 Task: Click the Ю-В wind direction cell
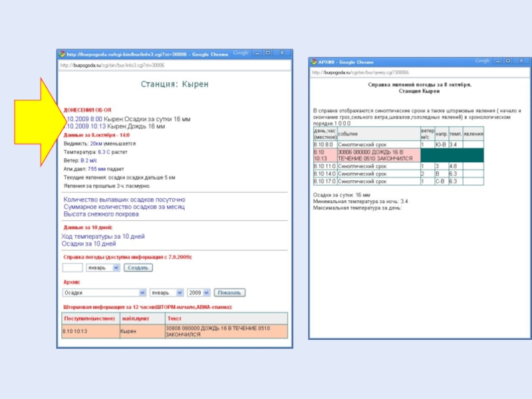[442, 144]
